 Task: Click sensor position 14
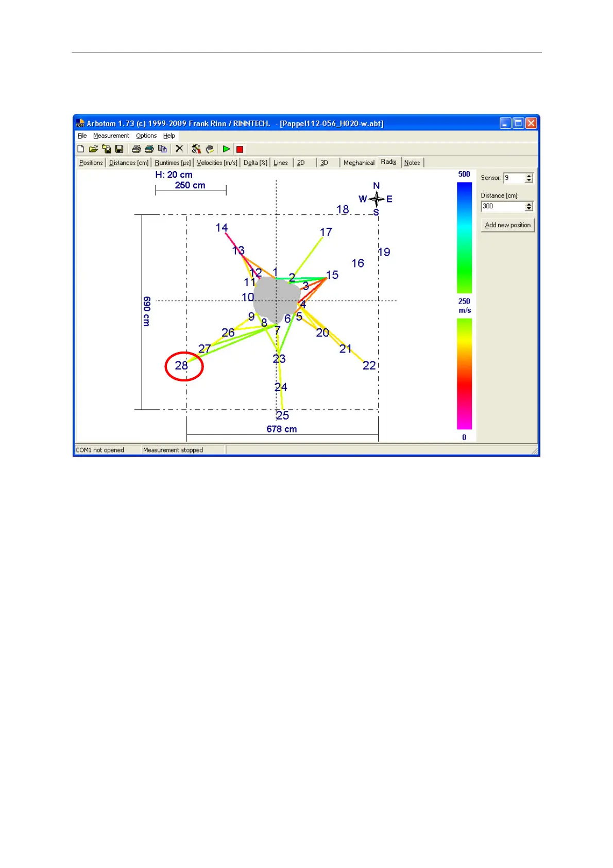pos(222,228)
